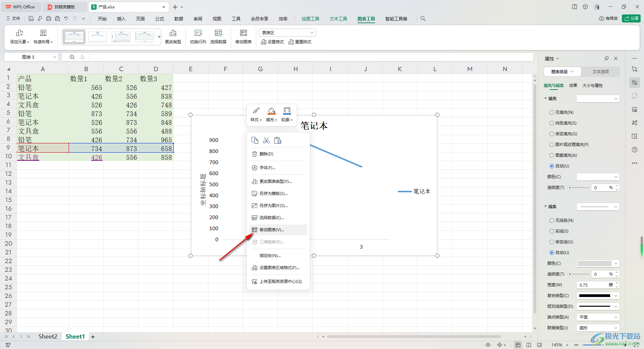
Task: Click Format Chart Area in context menu
Action: [278, 268]
